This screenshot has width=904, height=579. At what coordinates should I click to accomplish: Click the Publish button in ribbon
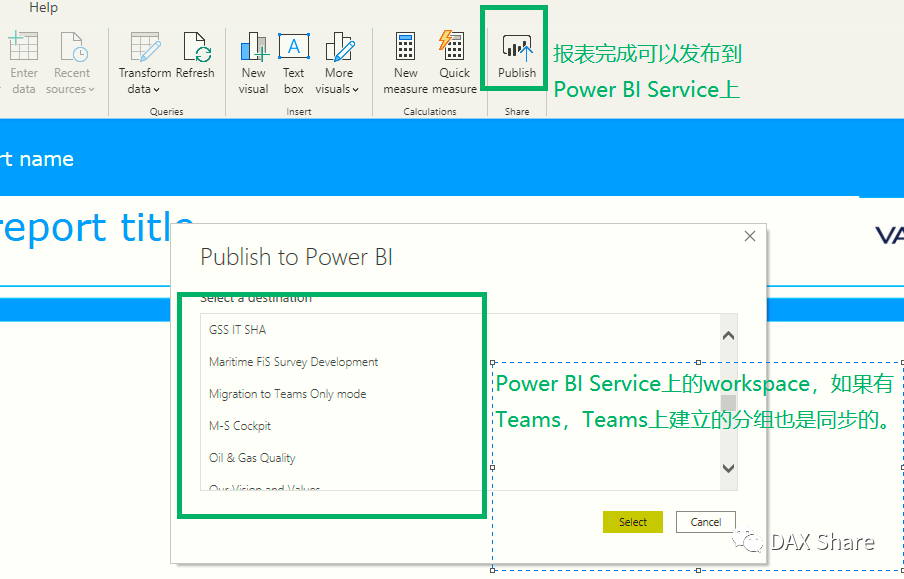tap(517, 56)
